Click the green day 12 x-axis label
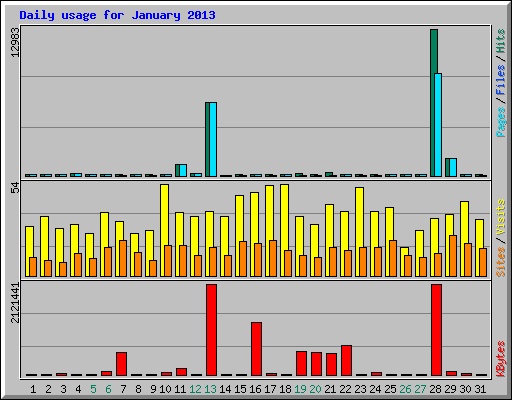 tap(195, 389)
